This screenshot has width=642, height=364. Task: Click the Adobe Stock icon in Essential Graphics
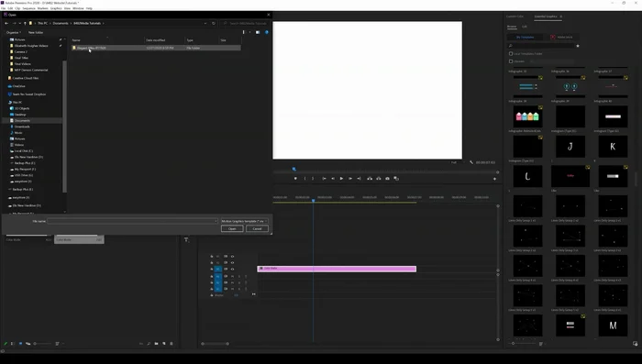(553, 38)
